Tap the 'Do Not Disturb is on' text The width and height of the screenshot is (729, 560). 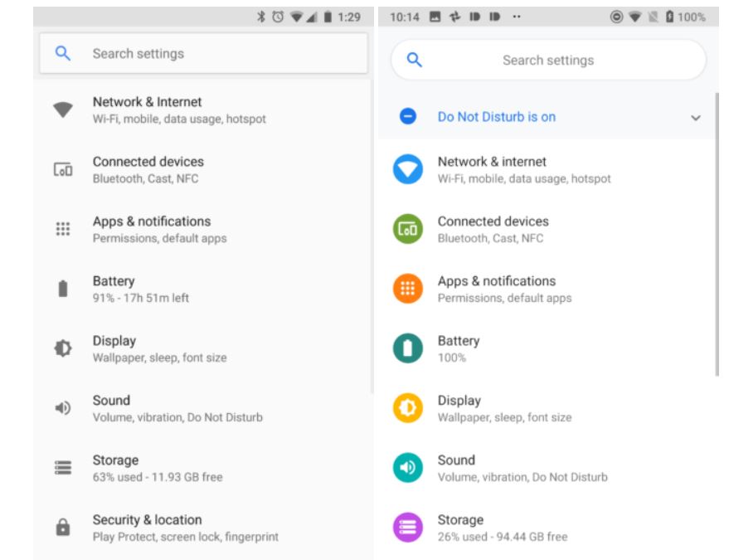[496, 117]
